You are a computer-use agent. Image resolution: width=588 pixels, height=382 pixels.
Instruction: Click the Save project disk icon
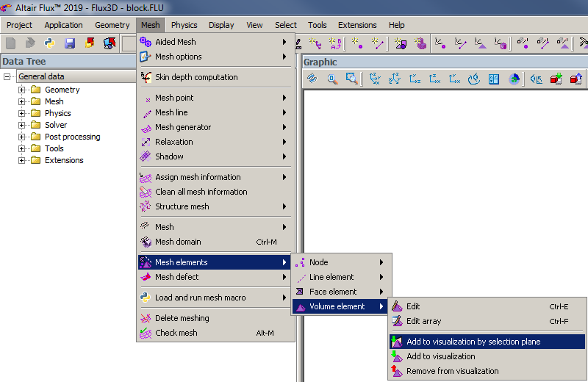click(x=70, y=43)
